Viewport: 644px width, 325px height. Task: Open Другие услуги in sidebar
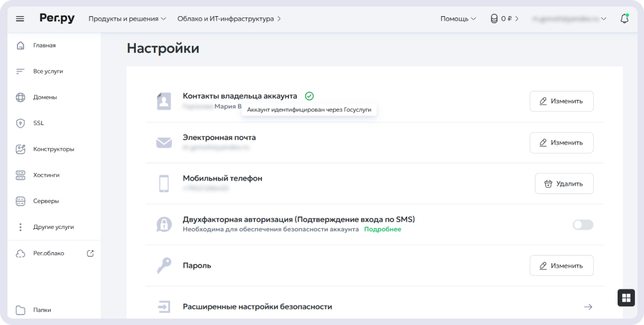pos(54,227)
